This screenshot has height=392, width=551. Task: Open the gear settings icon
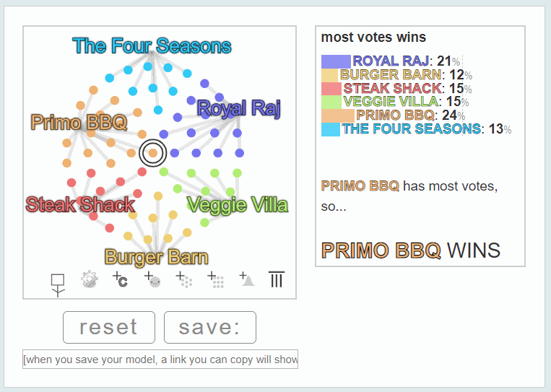(x=90, y=279)
